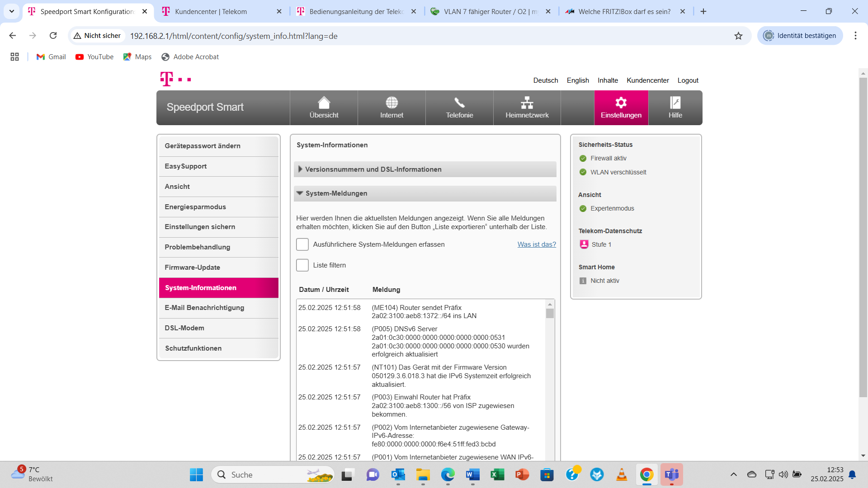Open the Übersicht home icon tab
This screenshot has height=488, width=868.
pos(324,108)
